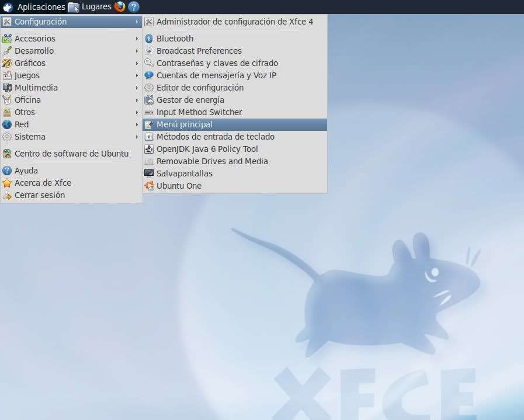Click the Editor de configuración gear icon
Screen dimensions: 524x420
[x=149, y=88]
